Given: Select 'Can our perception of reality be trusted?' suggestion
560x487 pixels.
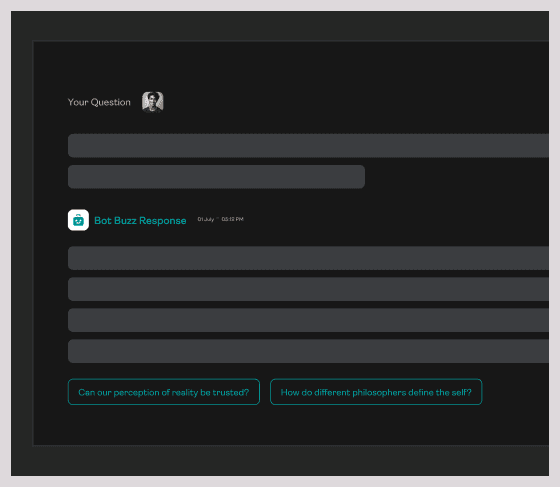Looking at the screenshot, I should click(164, 392).
